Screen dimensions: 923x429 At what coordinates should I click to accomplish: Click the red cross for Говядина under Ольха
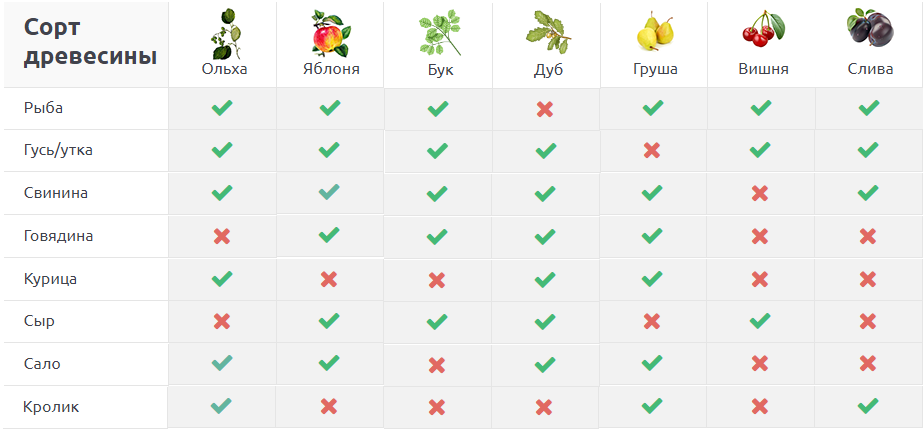pyautogui.click(x=222, y=236)
